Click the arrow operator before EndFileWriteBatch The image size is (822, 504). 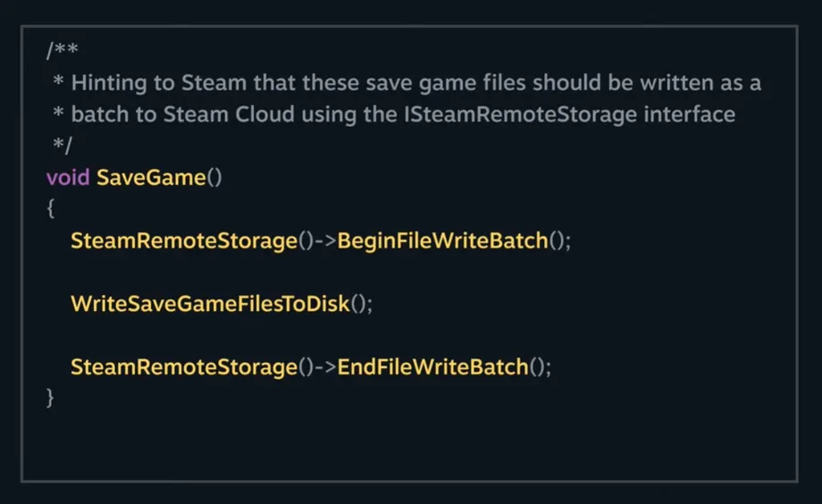pyautogui.click(x=325, y=367)
